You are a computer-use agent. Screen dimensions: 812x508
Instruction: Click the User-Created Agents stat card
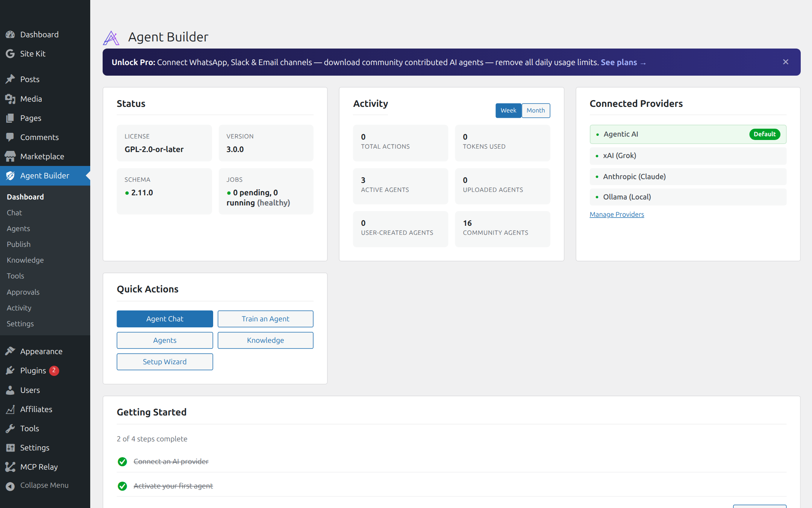400,229
